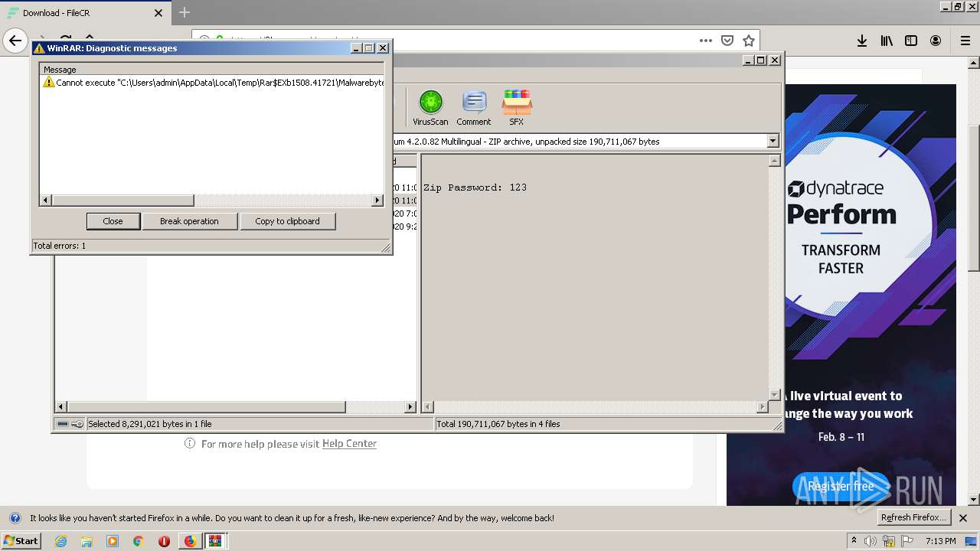Click Register free on Dynatrace ad
The width and height of the screenshot is (980, 551).
pyautogui.click(x=841, y=486)
